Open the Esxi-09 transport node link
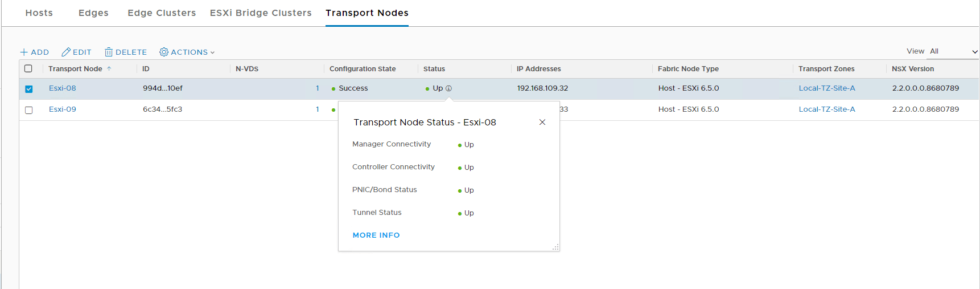 tap(63, 109)
